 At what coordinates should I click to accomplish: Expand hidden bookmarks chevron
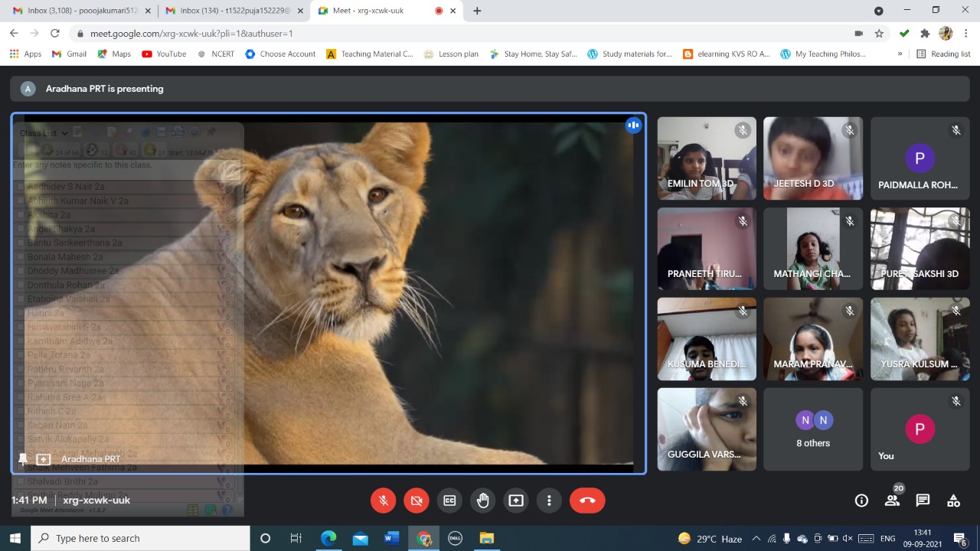tap(900, 54)
